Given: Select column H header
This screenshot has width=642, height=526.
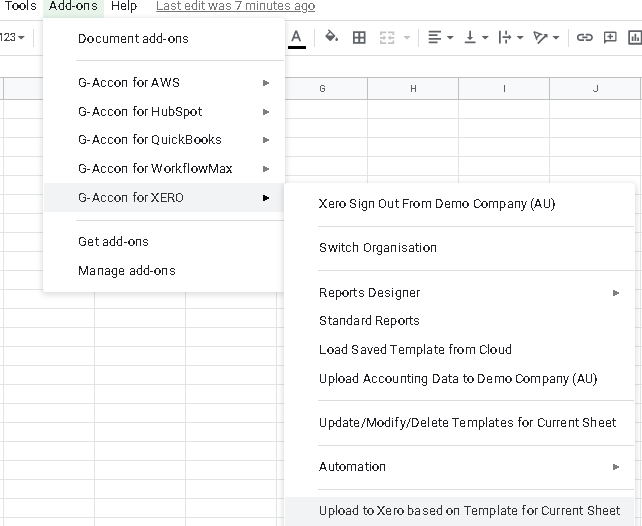Looking at the screenshot, I should coord(413,88).
